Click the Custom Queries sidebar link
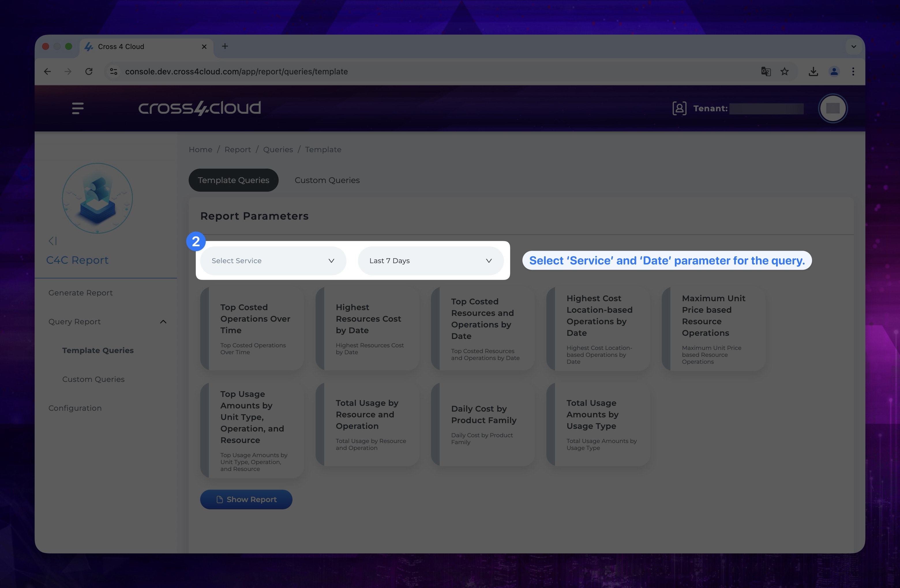This screenshot has width=900, height=588. coord(93,379)
